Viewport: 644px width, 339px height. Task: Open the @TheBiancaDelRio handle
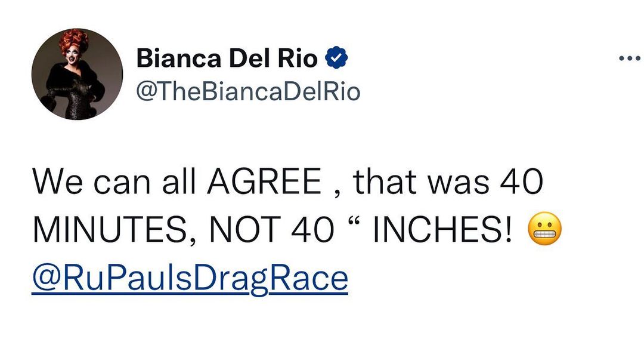coord(249,91)
